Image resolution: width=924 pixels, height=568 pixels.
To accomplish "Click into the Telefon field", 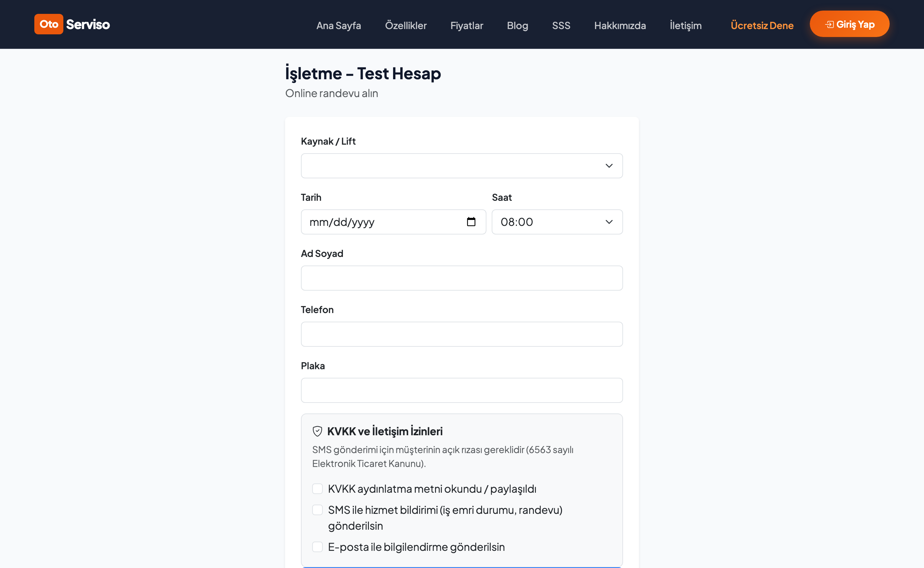I will [462, 334].
